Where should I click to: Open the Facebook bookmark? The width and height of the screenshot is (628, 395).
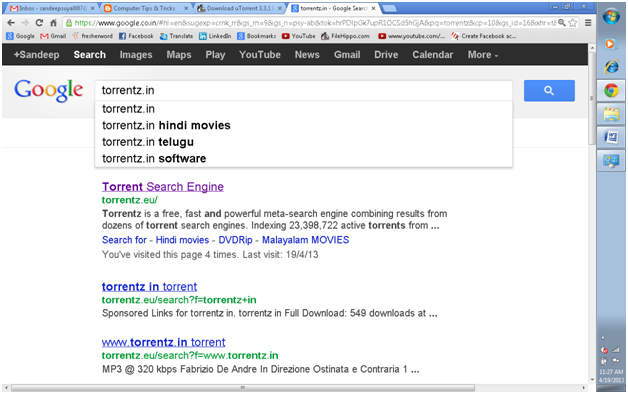[136, 36]
